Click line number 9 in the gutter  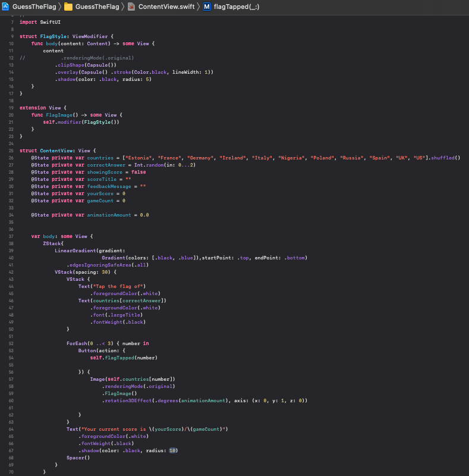12,36
